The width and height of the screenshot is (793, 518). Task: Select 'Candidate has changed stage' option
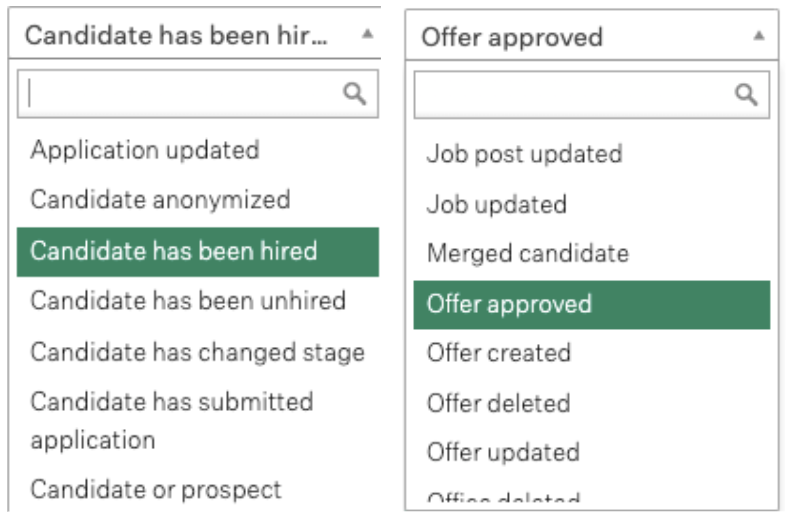[198, 352]
